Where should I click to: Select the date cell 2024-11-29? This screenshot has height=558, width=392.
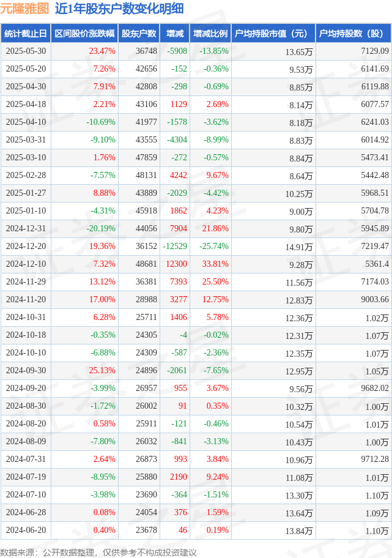(x=26, y=282)
